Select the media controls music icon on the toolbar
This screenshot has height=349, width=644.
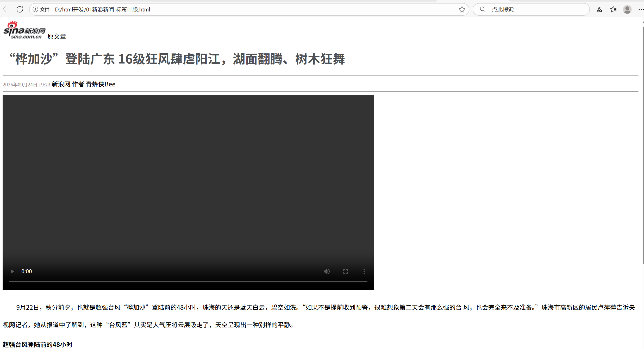[599, 9]
